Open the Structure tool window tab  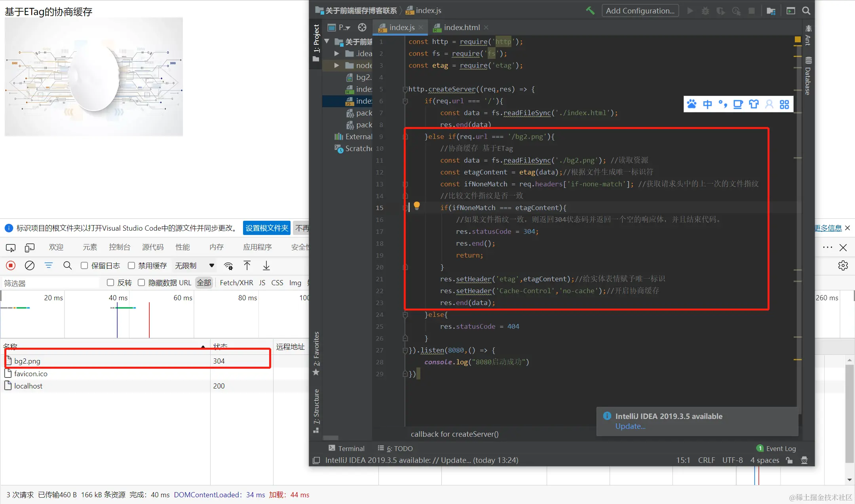coord(316,411)
